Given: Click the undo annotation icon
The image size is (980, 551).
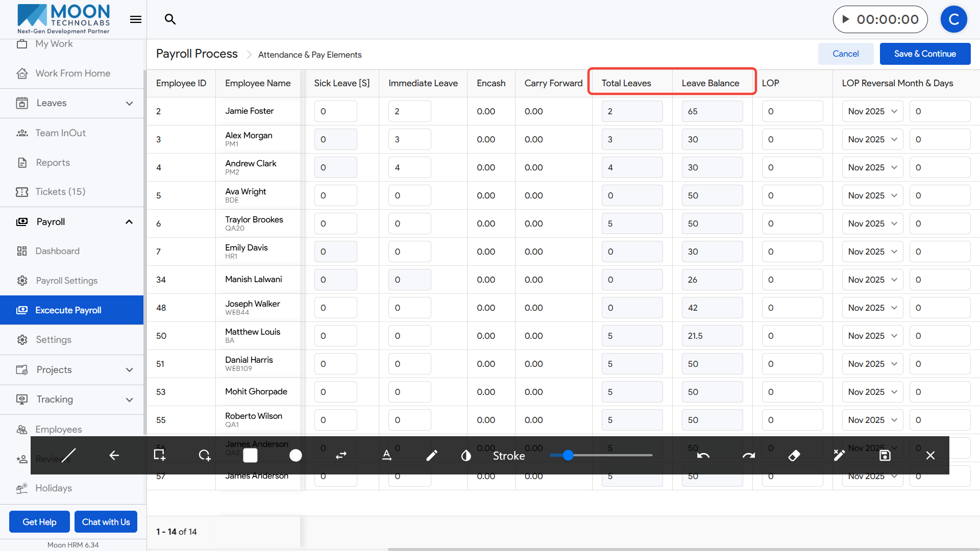Looking at the screenshot, I should (x=703, y=455).
